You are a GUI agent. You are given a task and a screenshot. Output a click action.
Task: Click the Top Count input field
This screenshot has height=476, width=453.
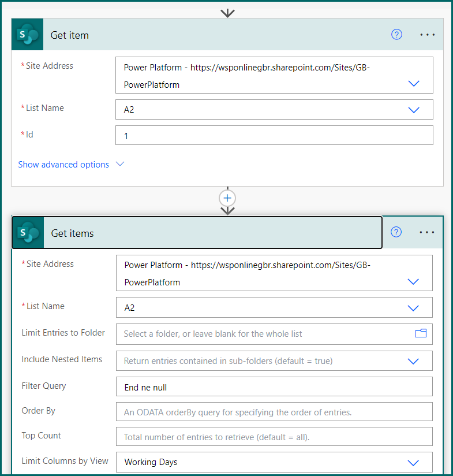pos(274,437)
